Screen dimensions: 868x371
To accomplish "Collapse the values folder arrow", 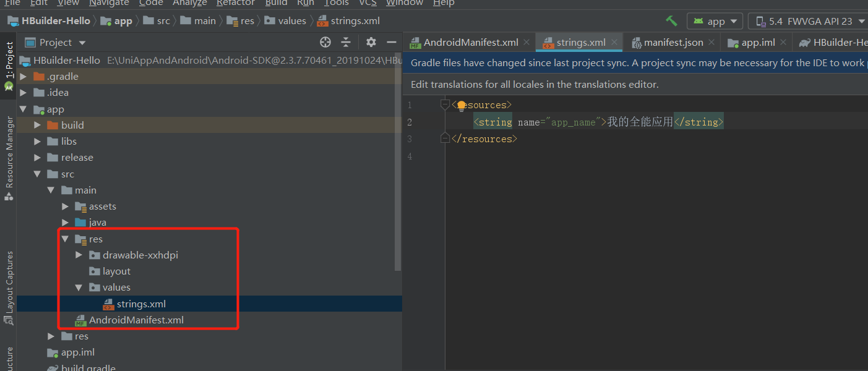I will click(79, 288).
